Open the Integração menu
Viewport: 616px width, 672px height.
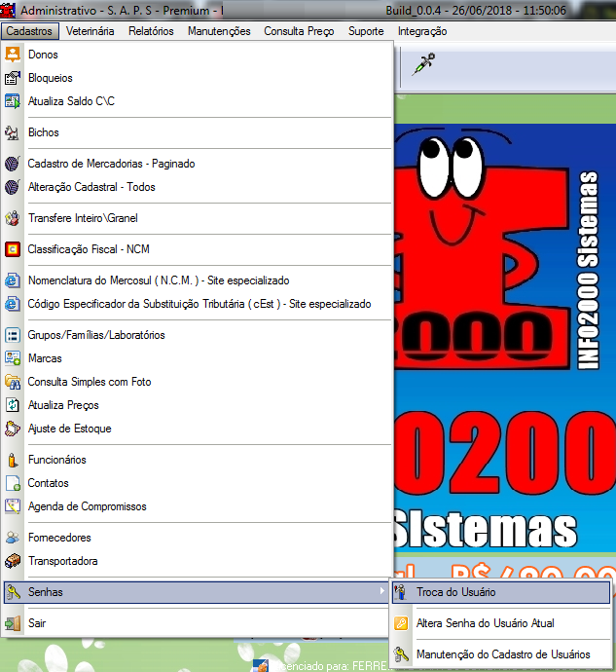tap(422, 31)
